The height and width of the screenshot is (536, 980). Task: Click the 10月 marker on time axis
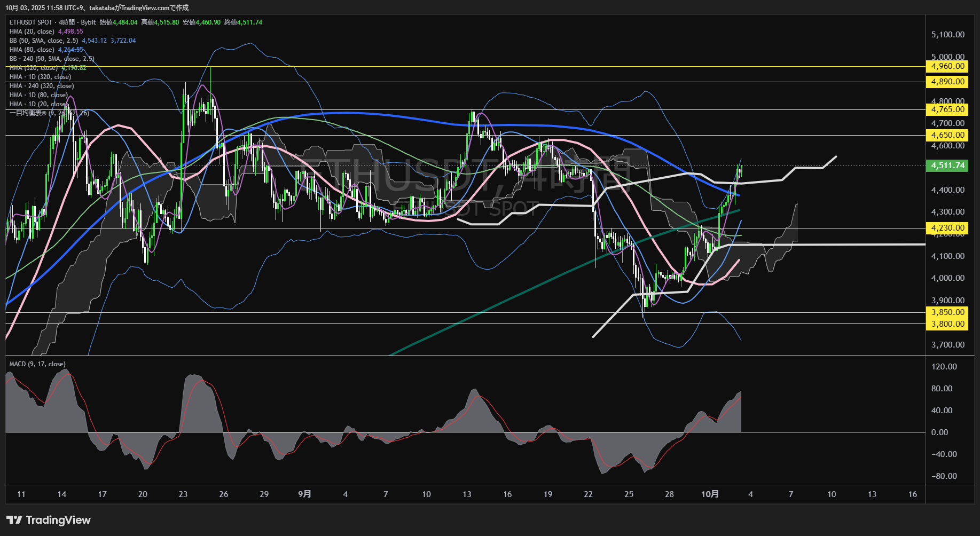point(710,494)
